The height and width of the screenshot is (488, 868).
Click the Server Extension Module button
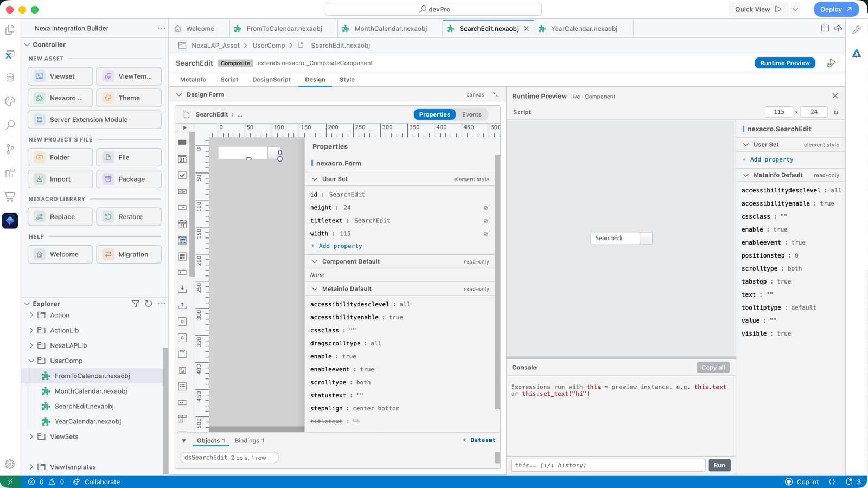click(x=94, y=120)
